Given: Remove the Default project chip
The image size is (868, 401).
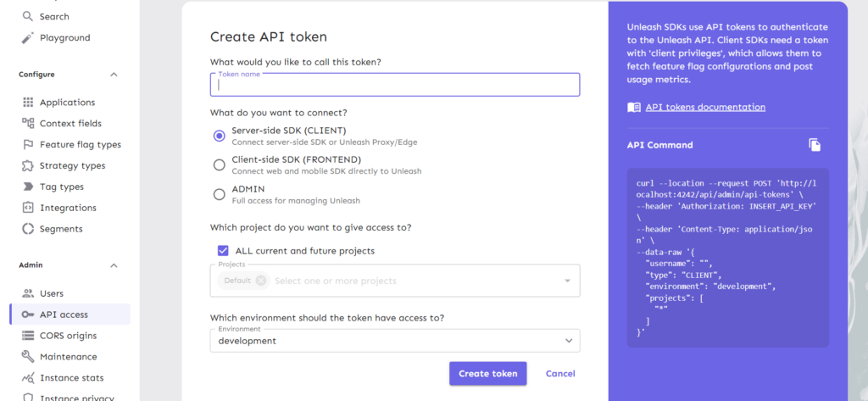Looking at the screenshot, I should [x=260, y=281].
